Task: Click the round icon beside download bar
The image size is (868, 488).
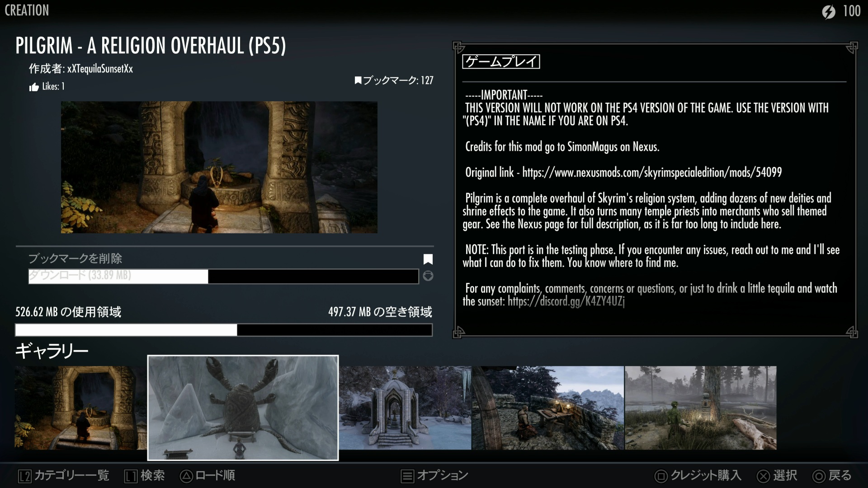Action: [x=428, y=276]
